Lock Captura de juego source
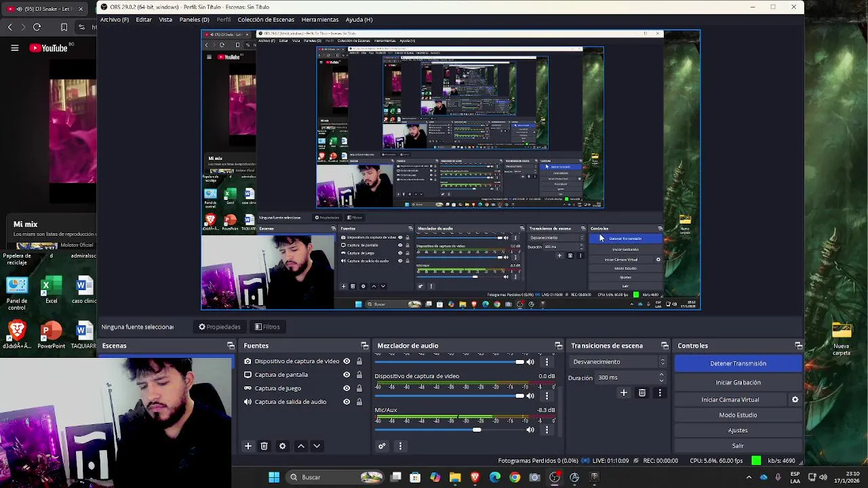 (x=359, y=388)
